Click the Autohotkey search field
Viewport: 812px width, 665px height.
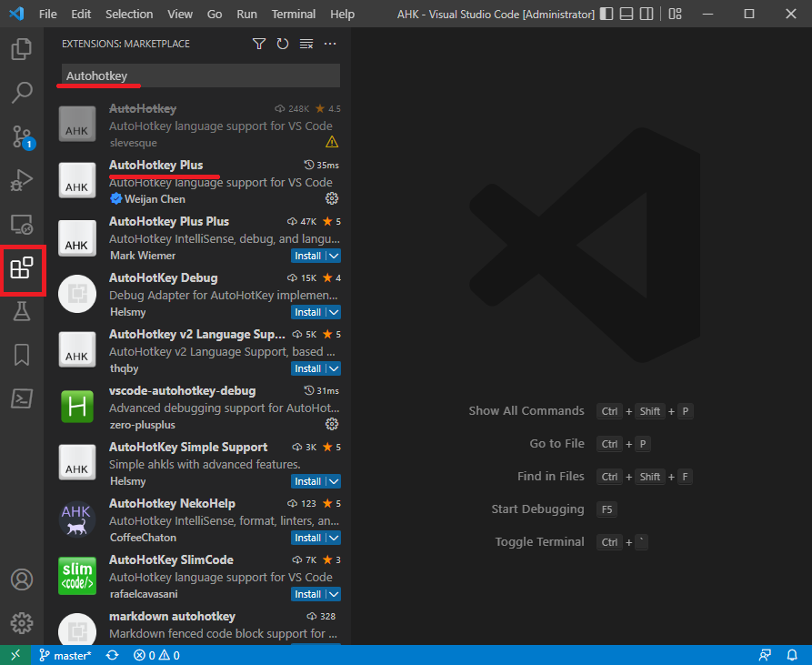pyautogui.click(x=201, y=76)
